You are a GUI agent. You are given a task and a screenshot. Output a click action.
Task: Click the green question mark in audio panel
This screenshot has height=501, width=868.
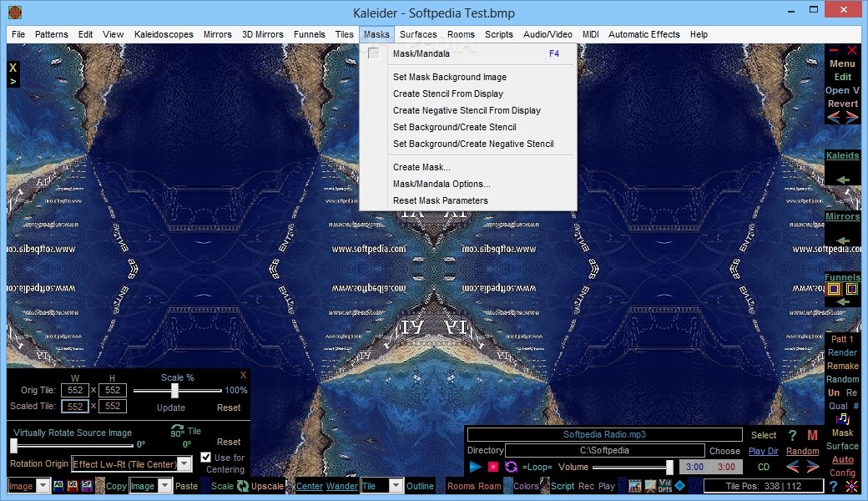point(792,435)
